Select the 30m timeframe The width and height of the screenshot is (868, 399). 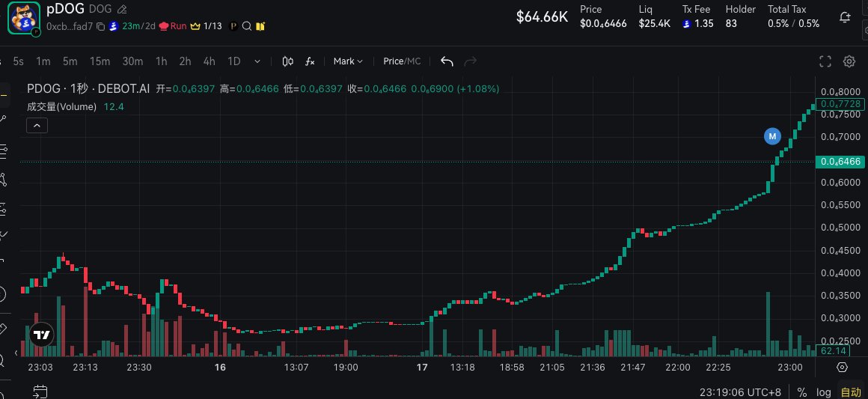coord(132,61)
